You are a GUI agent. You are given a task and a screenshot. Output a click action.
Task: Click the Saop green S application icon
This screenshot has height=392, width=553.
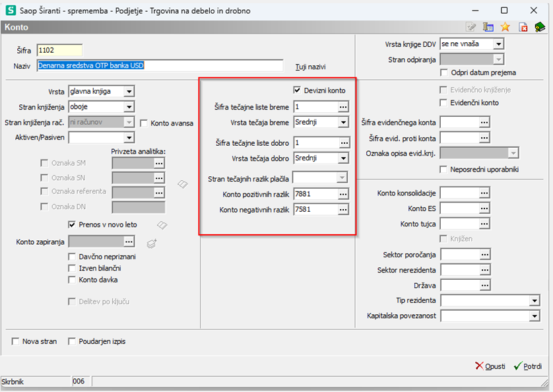(x=11, y=11)
